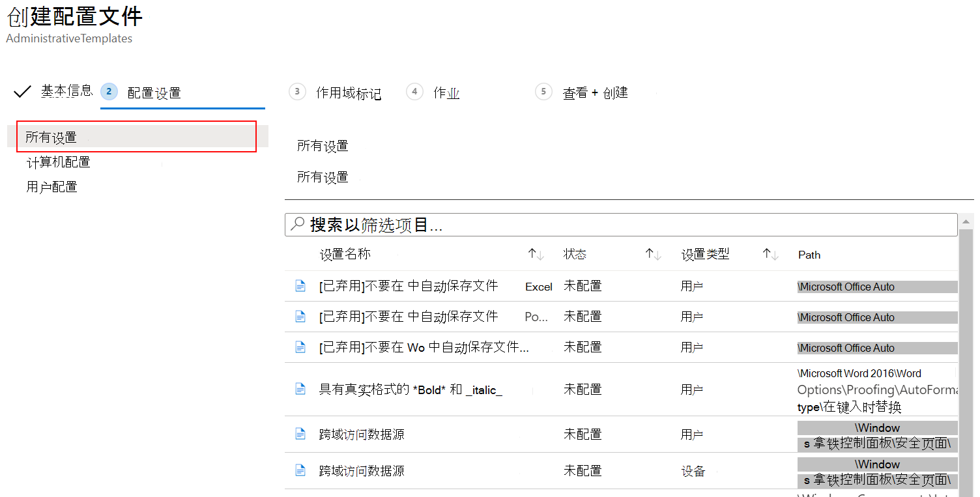Open 跨域访问数据源 setting with type 设备
Viewport: 980px width, 497px height.
362,470
